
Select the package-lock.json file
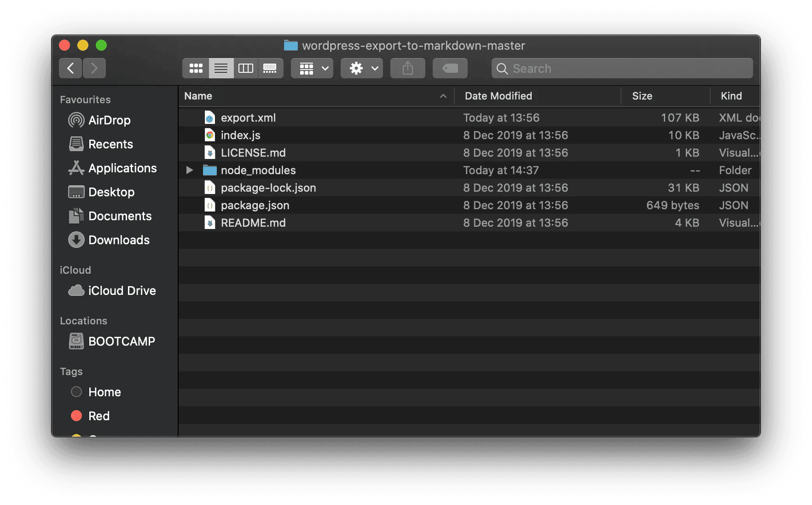pyautogui.click(x=469, y=188)
